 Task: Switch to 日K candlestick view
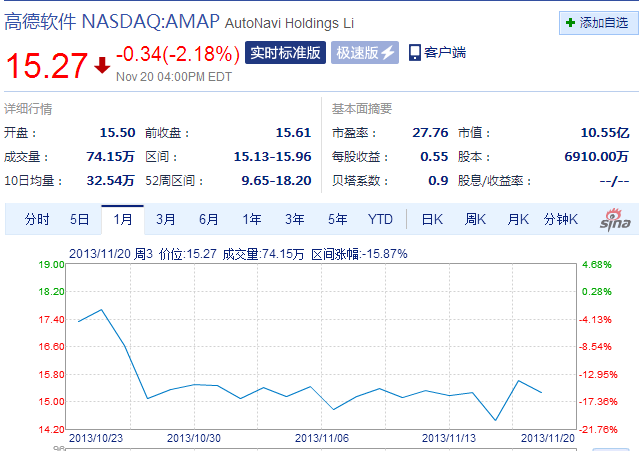pos(432,219)
